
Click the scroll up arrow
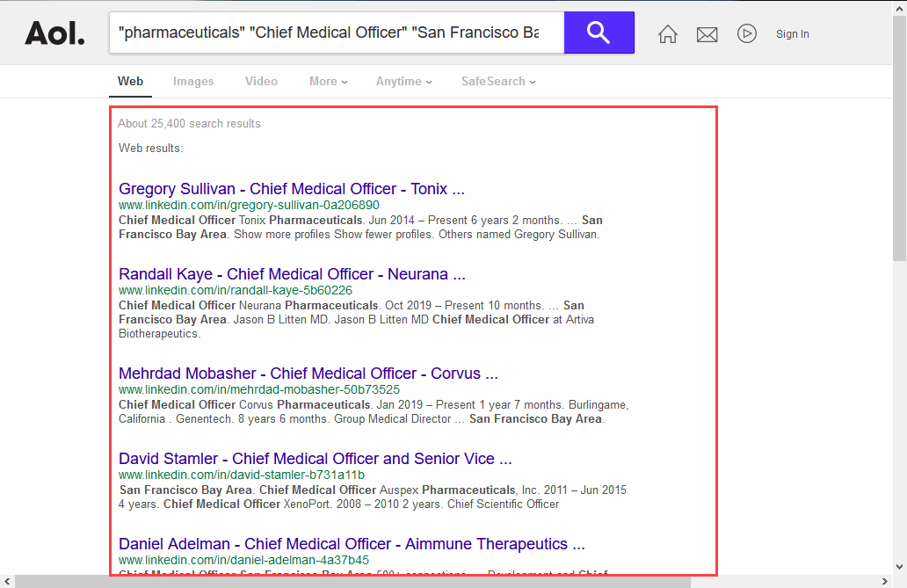coord(899,8)
